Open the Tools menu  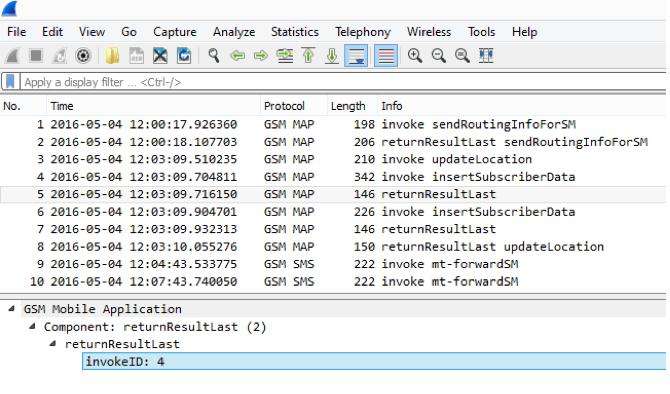click(x=482, y=32)
